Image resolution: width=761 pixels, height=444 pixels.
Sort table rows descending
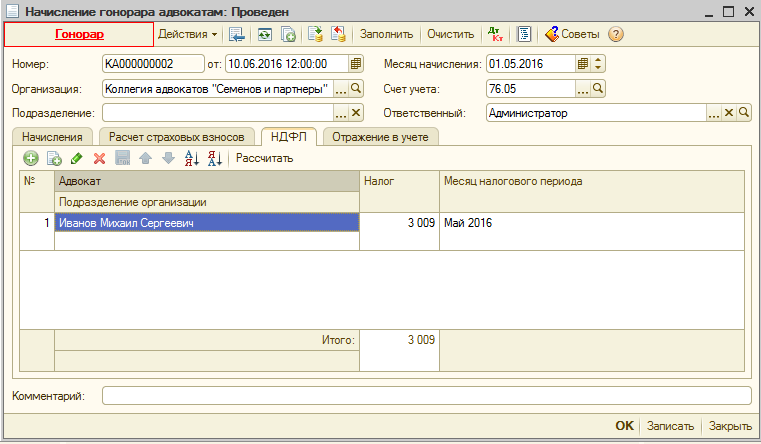[x=214, y=158]
